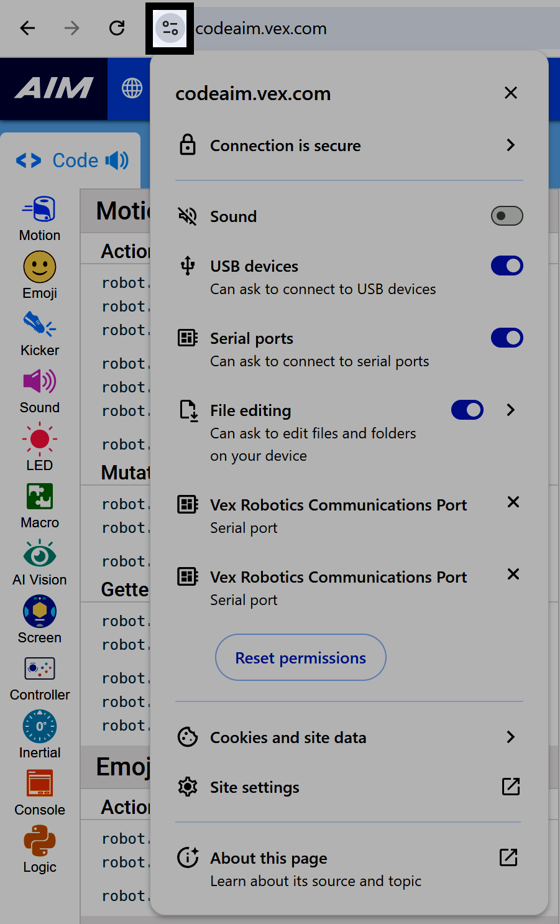Click the Reset permissions button
Viewport: 560px width, 924px height.
(300, 657)
